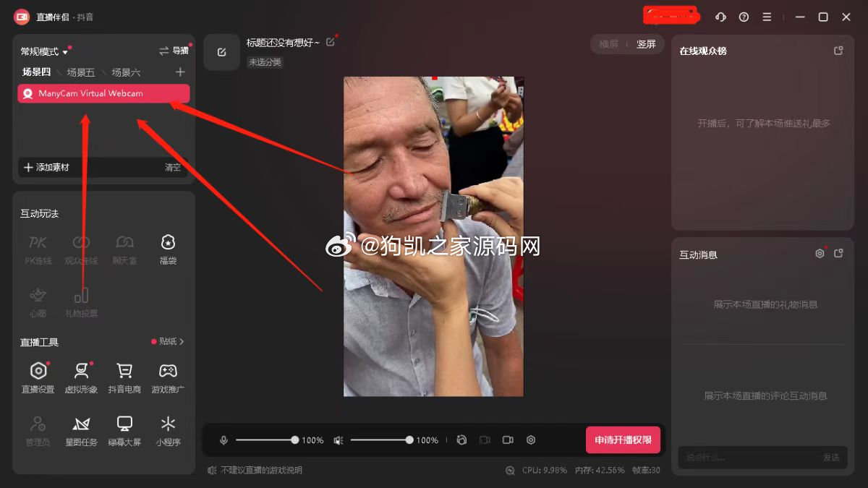The width and height of the screenshot is (868, 488).
Task: Click the portrait video preview
Action: pos(433,236)
